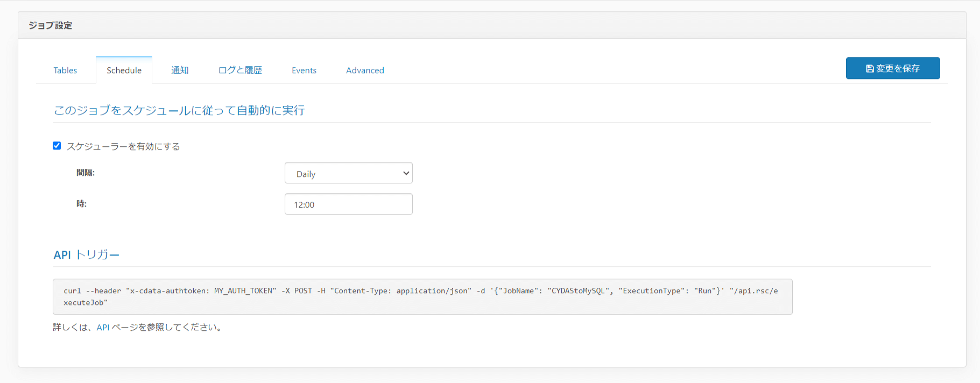This screenshot has width=980, height=383.
Task: Click the curl command code block
Action: point(422,296)
